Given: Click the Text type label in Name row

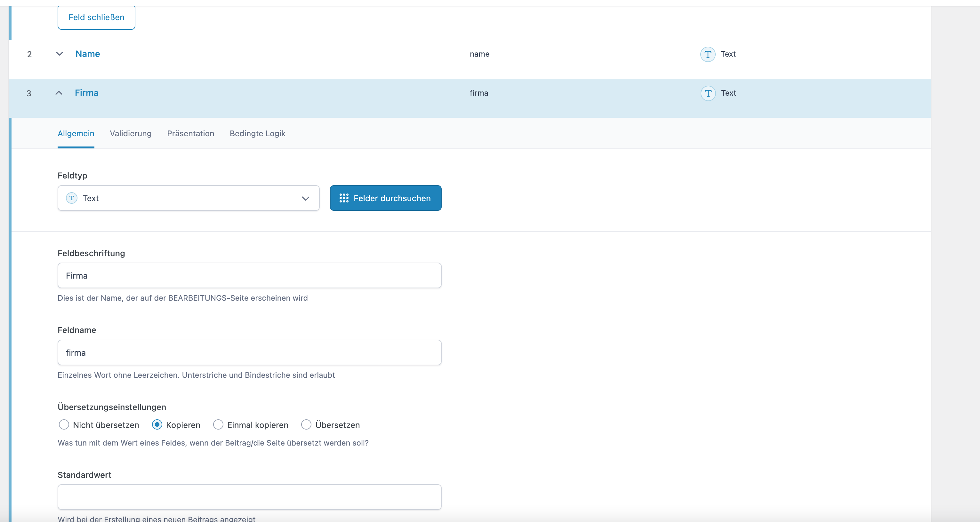Looking at the screenshot, I should click(x=728, y=54).
